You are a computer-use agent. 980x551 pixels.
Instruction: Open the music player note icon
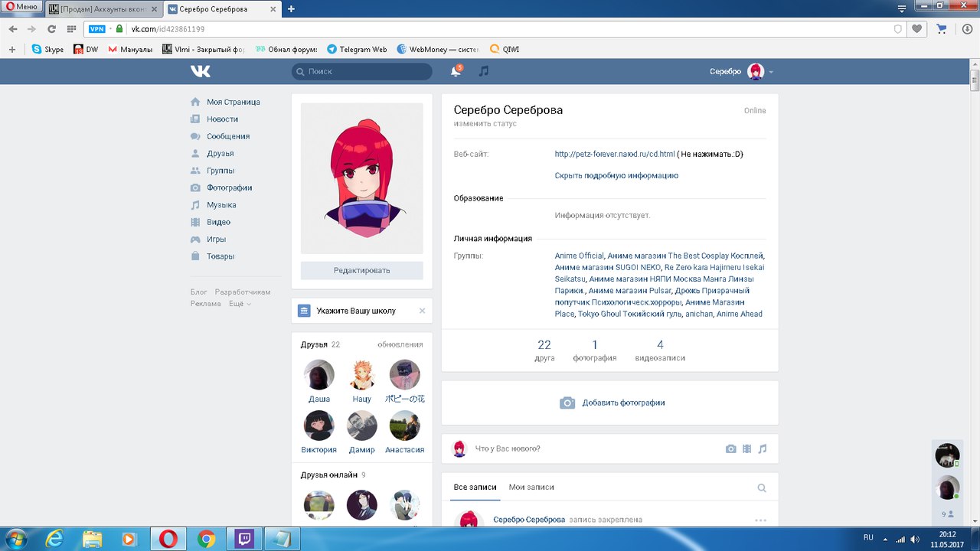(x=483, y=71)
